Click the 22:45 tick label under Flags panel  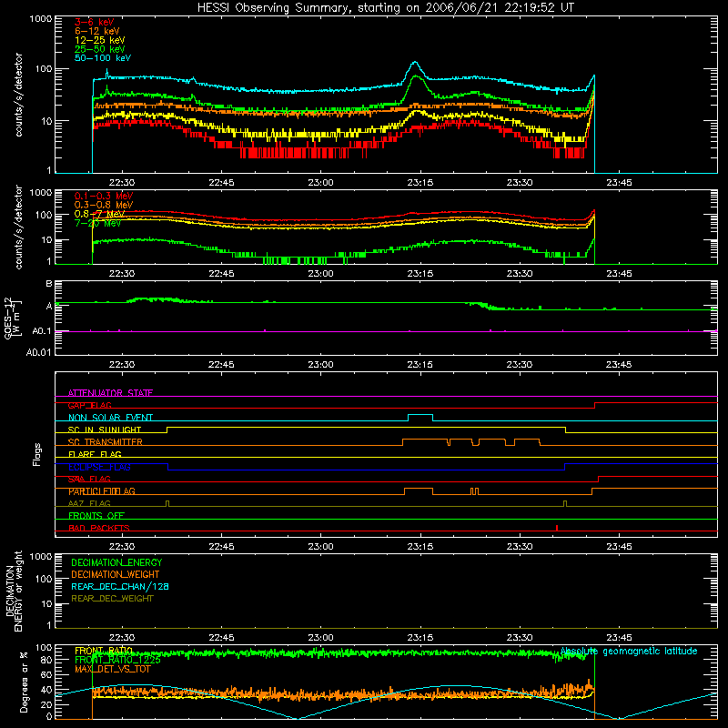221,547
